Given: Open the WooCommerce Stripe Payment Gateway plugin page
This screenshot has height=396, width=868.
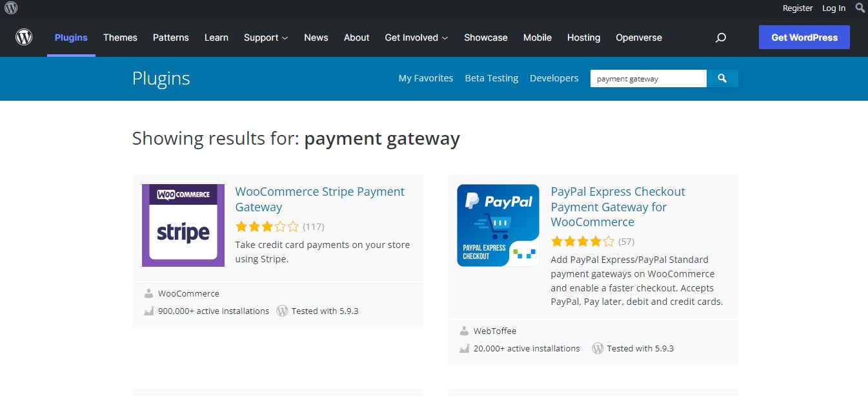Looking at the screenshot, I should point(319,199).
